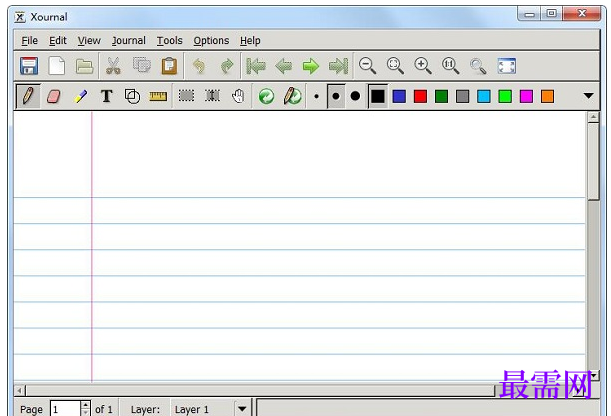Pick the blue color swatch
The width and height of the screenshot is (611, 416).
pyautogui.click(x=399, y=96)
